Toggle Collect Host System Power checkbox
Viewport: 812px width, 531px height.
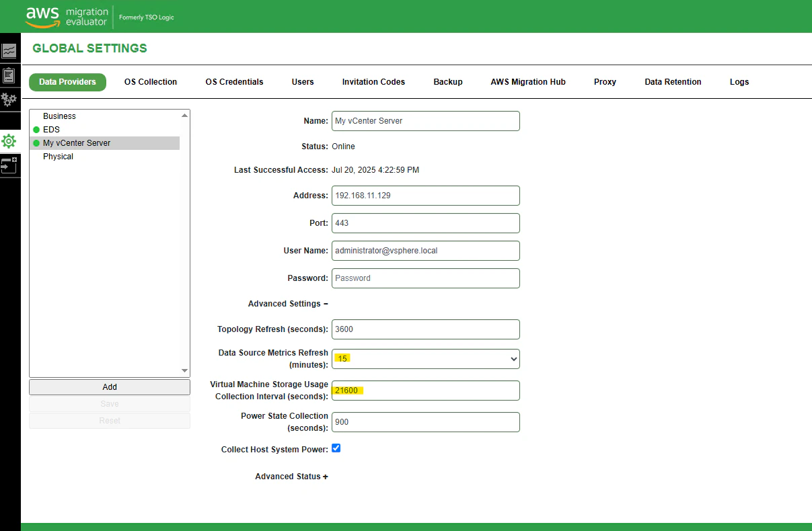(336, 448)
